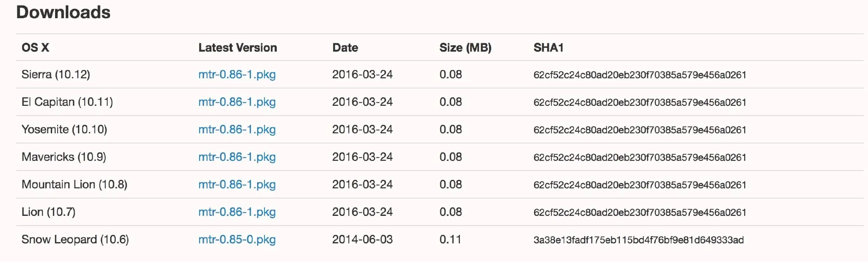Download mtr-0.85-0.pkg for Snow Leopard
The width and height of the screenshot is (868, 262).
click(237, 240)
